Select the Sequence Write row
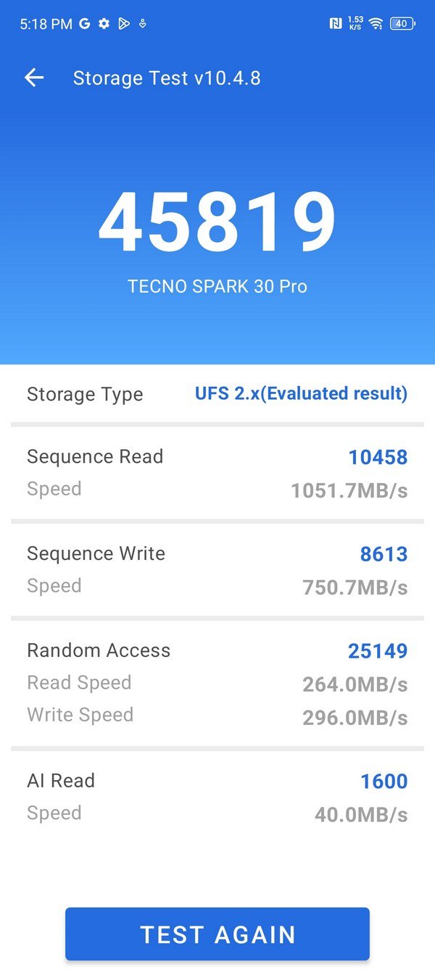The width and height of the screenshot is (435, 980). [x=217, y=570]
